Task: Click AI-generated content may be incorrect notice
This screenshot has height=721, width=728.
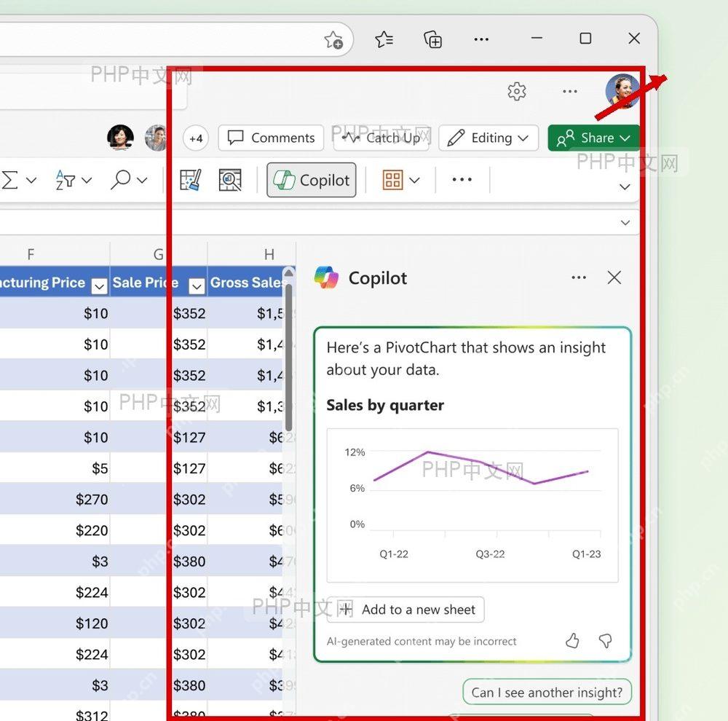Action: pos(422,641)
